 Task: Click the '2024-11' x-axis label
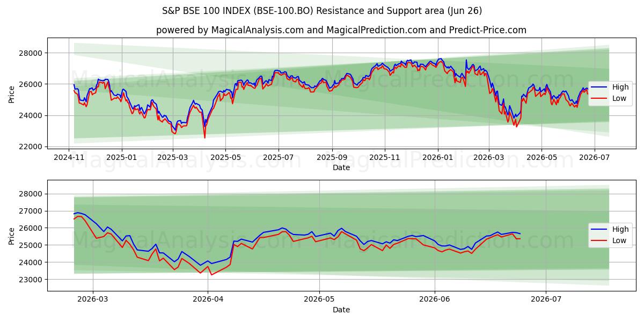coord(69,158)
